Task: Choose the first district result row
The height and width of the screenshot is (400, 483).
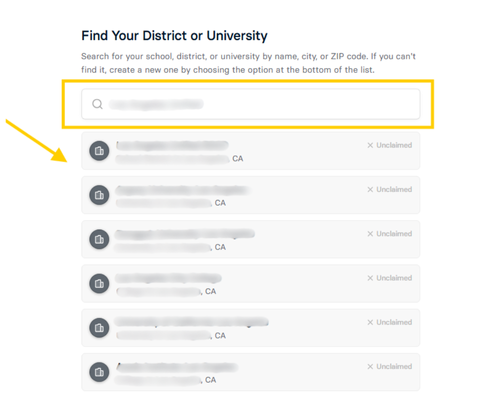Action: [251, 151]
